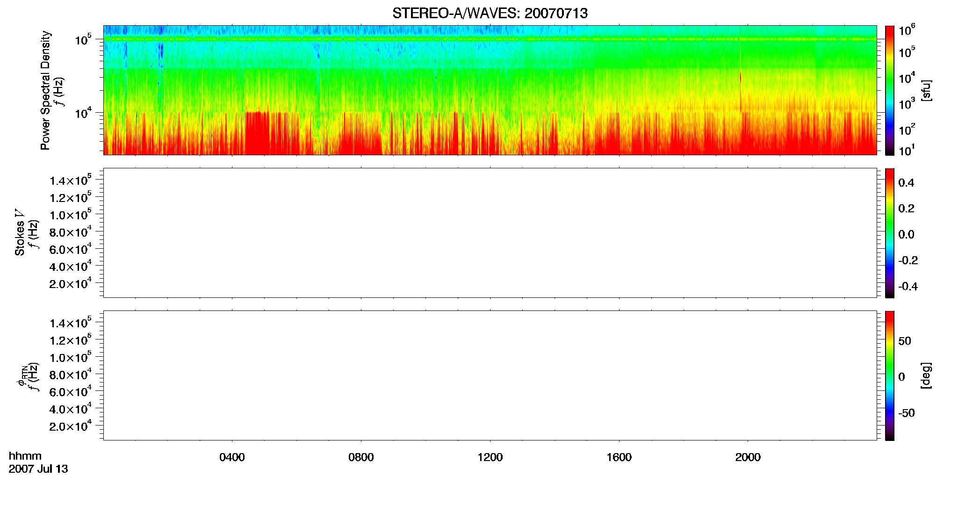This screenshot has height=505, width=980.
Task: Click the 0800 time axis tick label
Action: tap(361, 457)
